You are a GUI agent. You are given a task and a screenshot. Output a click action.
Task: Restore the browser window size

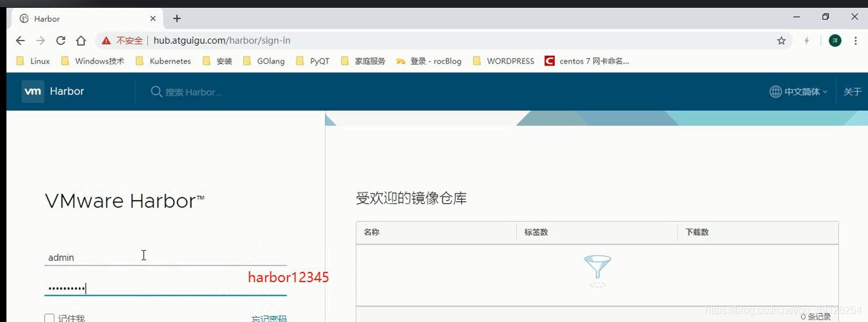pyautogui.click(x=826, y=17)
